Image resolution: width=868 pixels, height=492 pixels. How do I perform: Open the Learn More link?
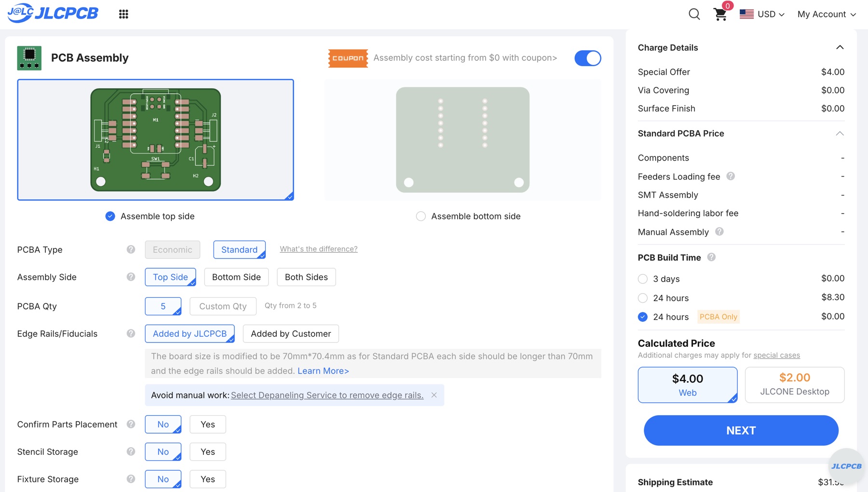point(323,370)
